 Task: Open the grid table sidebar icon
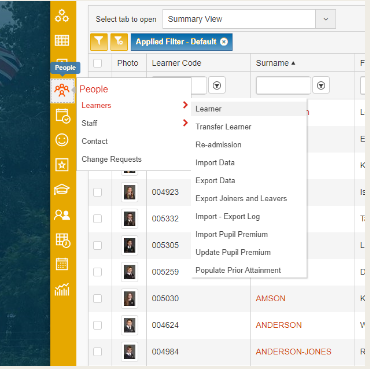click(x=62, y=40)
